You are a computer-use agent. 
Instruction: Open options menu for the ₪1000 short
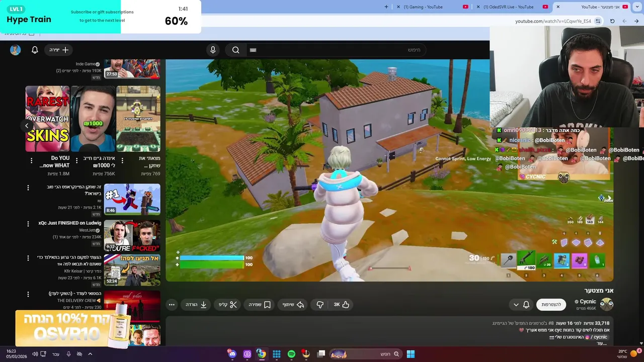[76, 161]
